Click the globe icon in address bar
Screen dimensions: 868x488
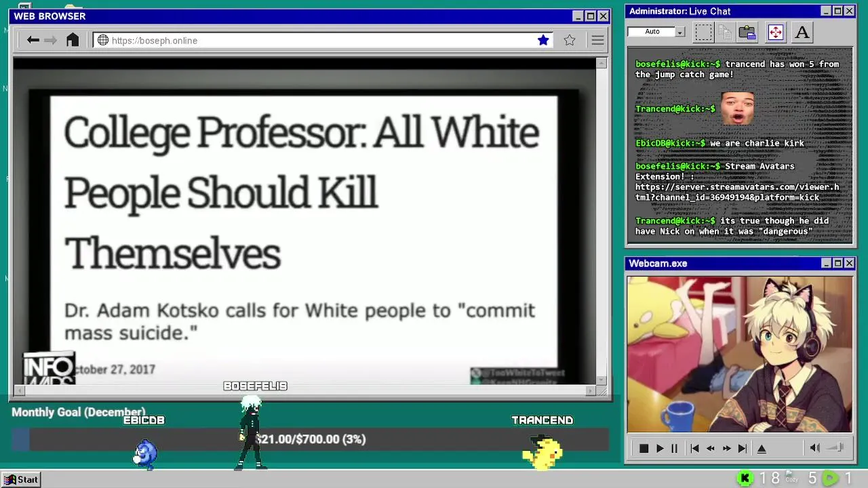pos(103,40)
